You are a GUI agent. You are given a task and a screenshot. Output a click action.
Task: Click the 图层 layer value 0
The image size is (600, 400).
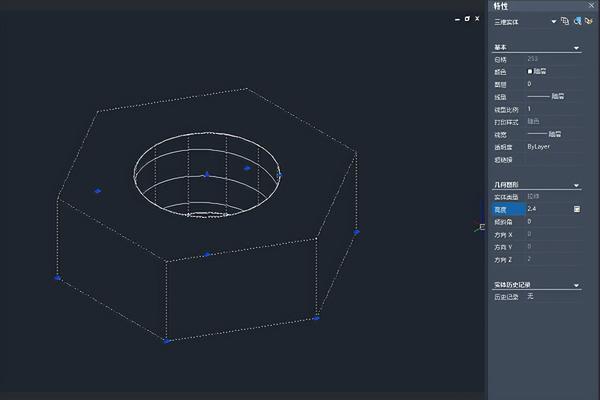529,84
